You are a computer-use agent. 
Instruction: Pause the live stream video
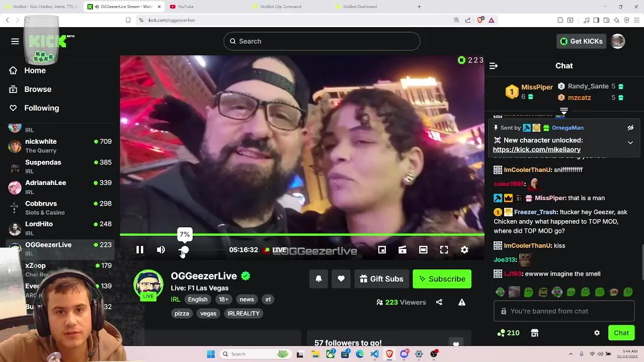[x=140, y=250]
